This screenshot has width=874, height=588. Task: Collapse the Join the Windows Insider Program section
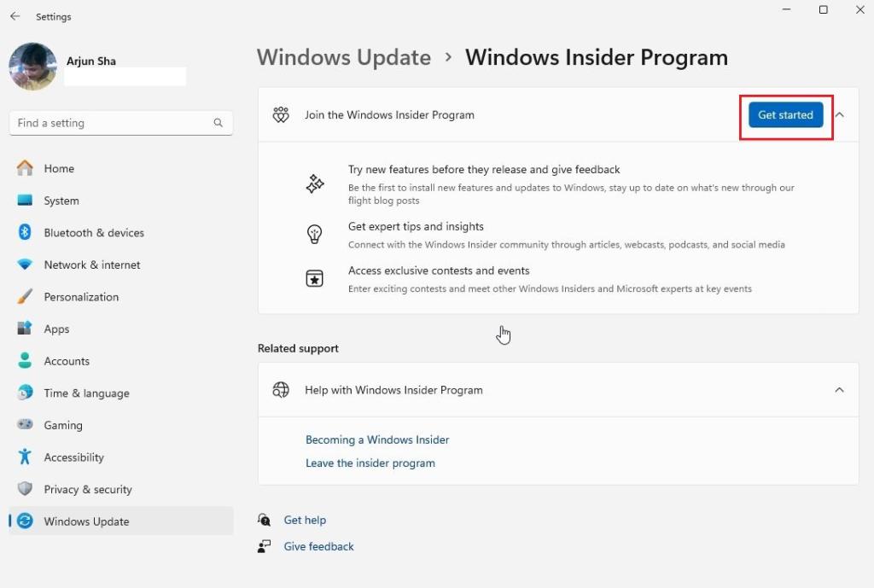click(x=839, y=114)
